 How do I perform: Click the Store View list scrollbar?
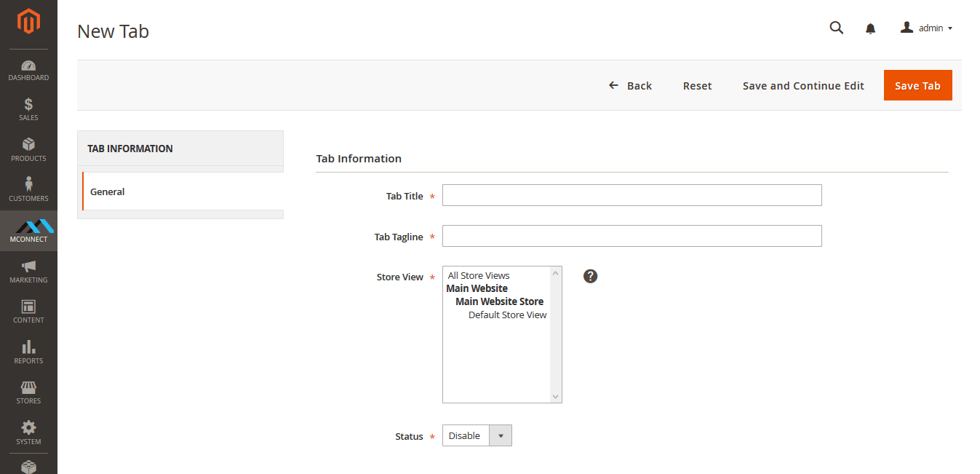pos(556,334)
